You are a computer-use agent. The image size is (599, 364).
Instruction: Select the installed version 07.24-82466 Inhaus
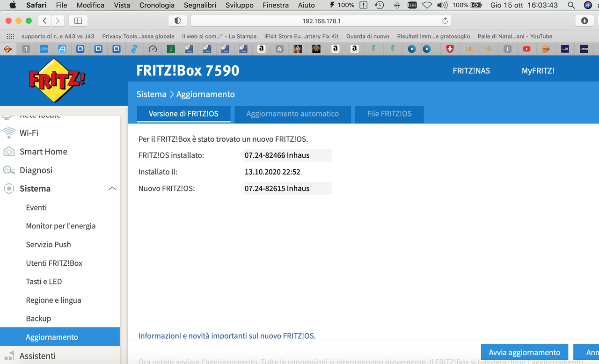(x=288, y=155)
